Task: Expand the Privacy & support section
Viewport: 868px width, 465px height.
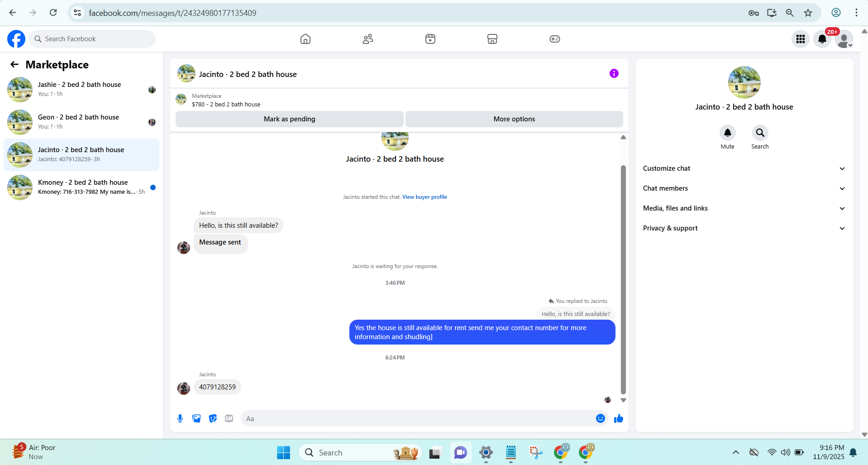Action: [744, 228]
